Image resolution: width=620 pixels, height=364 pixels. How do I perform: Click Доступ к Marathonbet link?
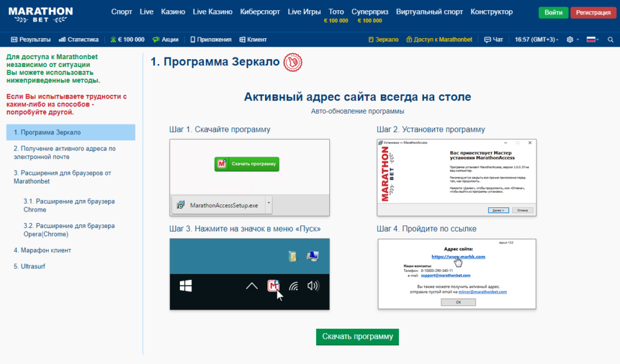click(440, 39)
